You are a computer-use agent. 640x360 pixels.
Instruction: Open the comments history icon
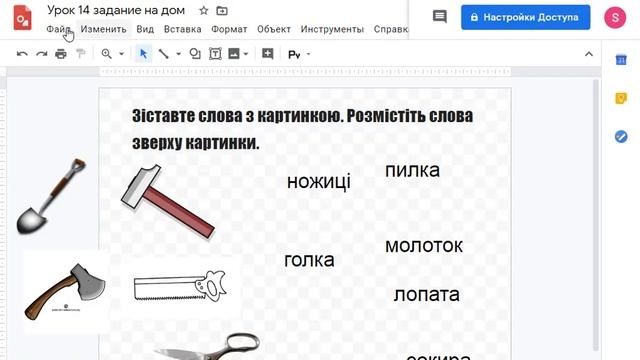pyautogui.click(x=439, y=17)
